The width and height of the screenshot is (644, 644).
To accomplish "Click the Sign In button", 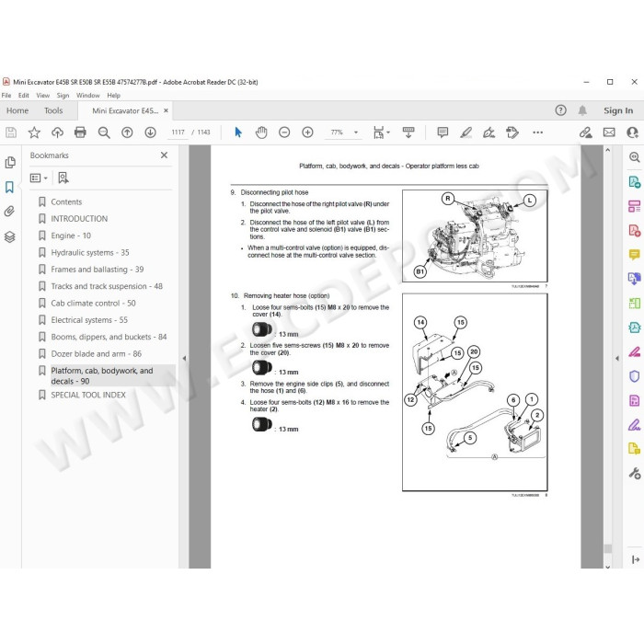I will click(618, 110).
